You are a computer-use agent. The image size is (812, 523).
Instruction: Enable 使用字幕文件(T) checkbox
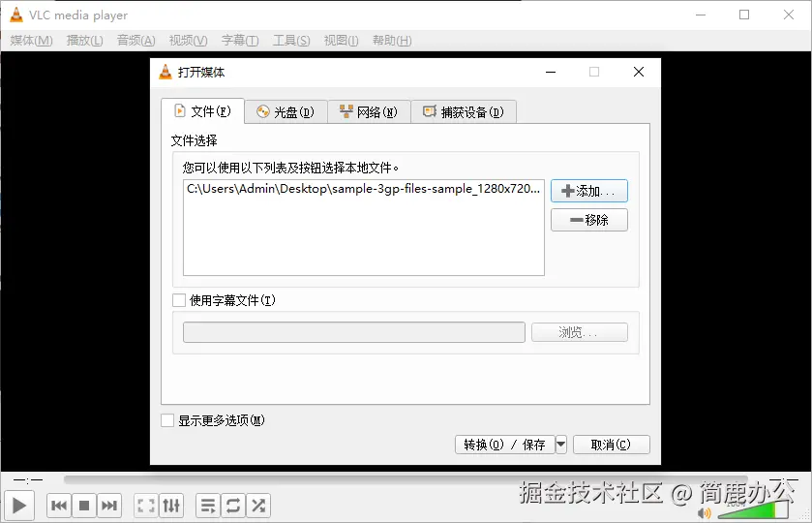click(179, 300)
